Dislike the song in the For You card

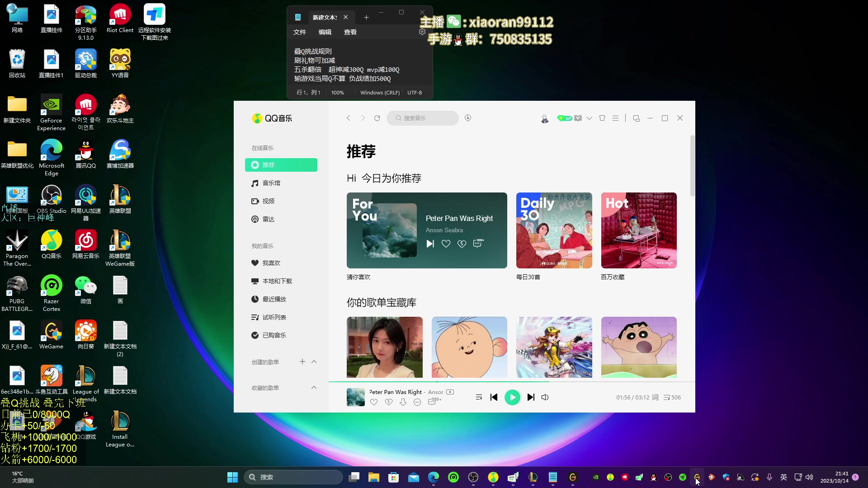(462, 244)
